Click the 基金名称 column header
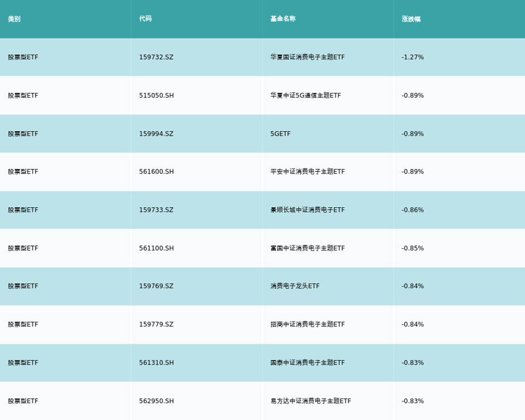Screen dimensions: 525x420 (x=283, y=19)
